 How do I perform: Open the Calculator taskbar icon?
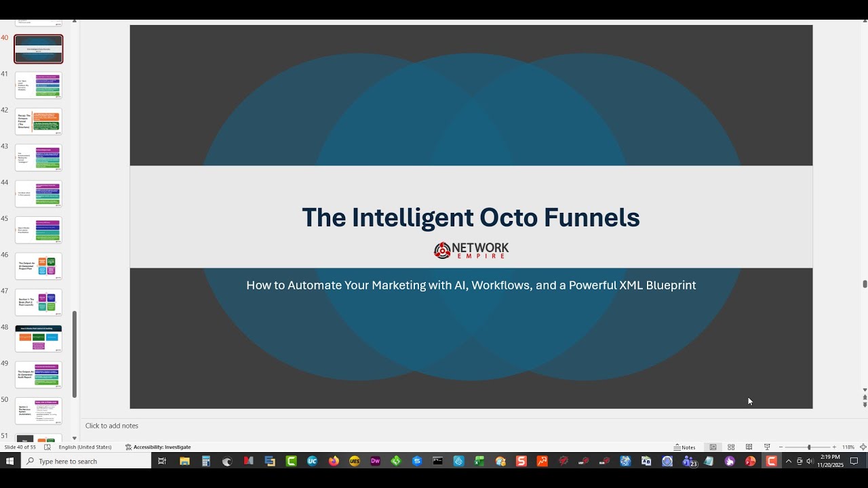pyautogui.click(x=206, y=462)
